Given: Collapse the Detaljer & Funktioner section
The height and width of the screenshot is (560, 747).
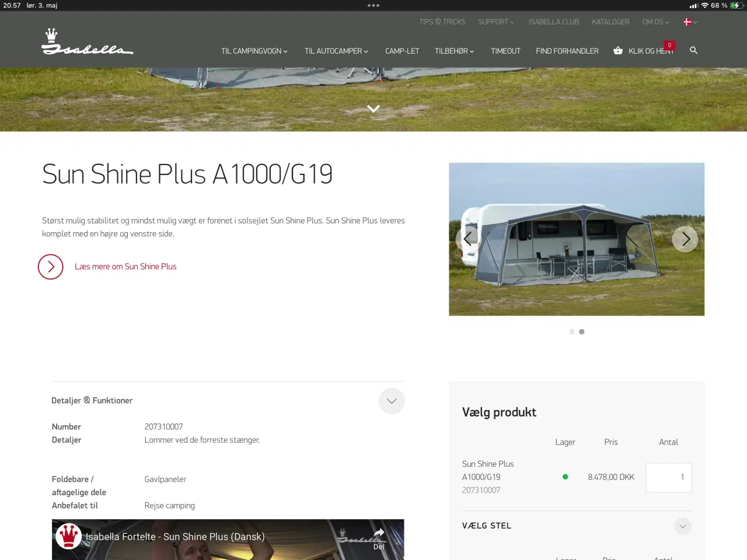Looking at the screenshot, I should coord(392,401).
